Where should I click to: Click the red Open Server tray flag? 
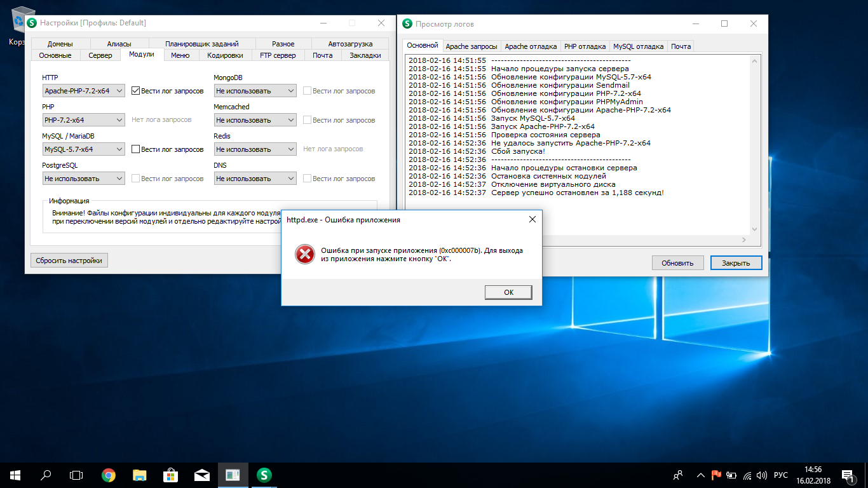(715, 475)
